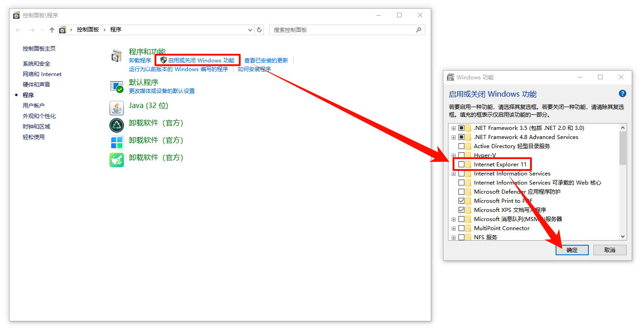Click the Programs and Features category icon

point(117,56)
